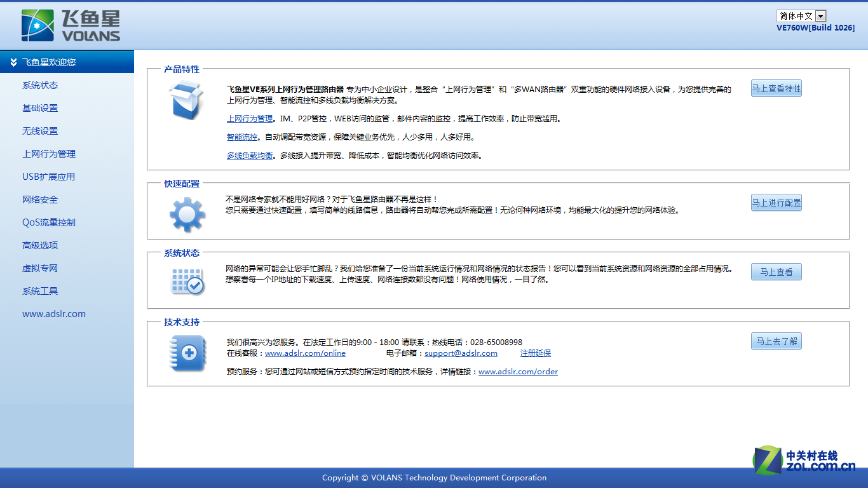Image resolution: width=868 pixels, height=488 pixels.
Task: Open USB扩展应用 menu item
Action: coord(48,177)
